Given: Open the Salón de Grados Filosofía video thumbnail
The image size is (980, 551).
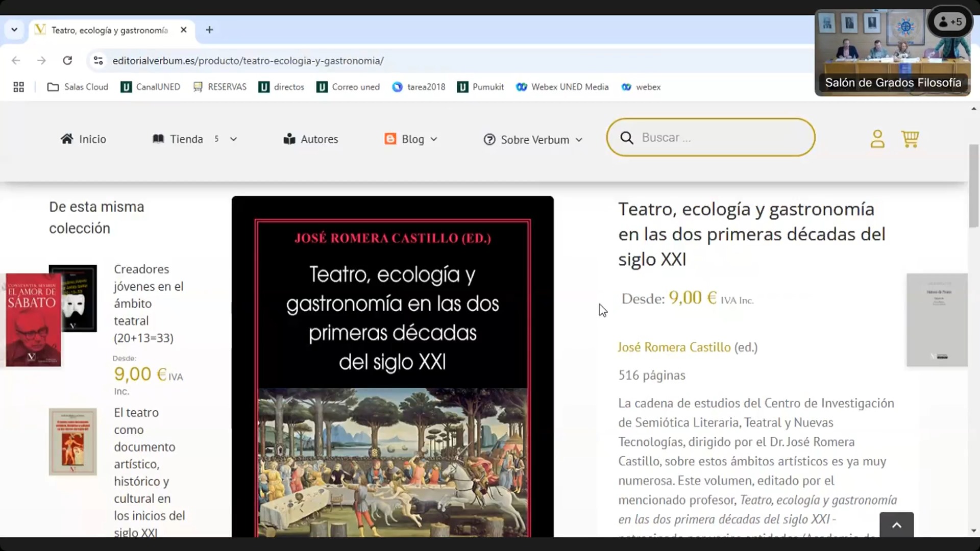Looking at the screenshot, I should [893, 53].
